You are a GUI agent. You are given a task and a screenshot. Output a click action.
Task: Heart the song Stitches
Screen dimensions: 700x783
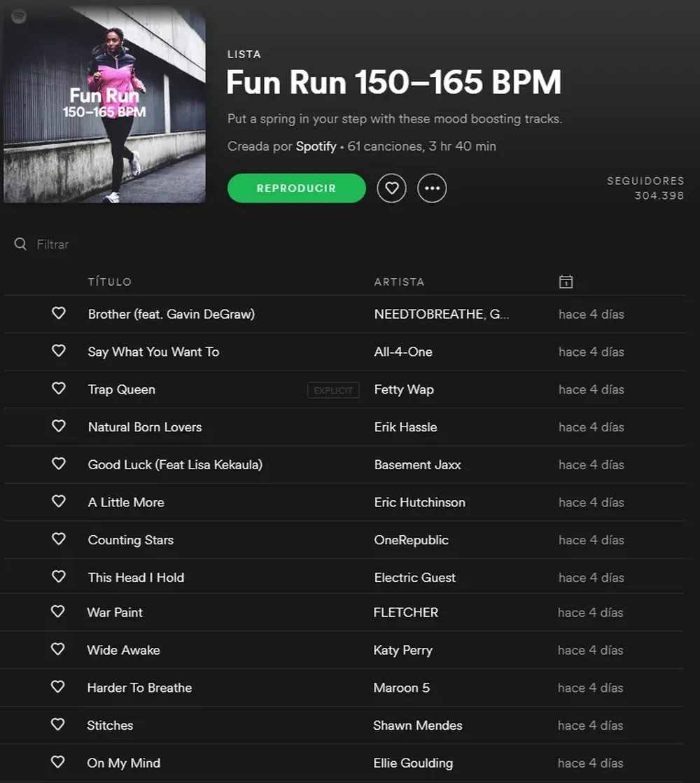58,725
